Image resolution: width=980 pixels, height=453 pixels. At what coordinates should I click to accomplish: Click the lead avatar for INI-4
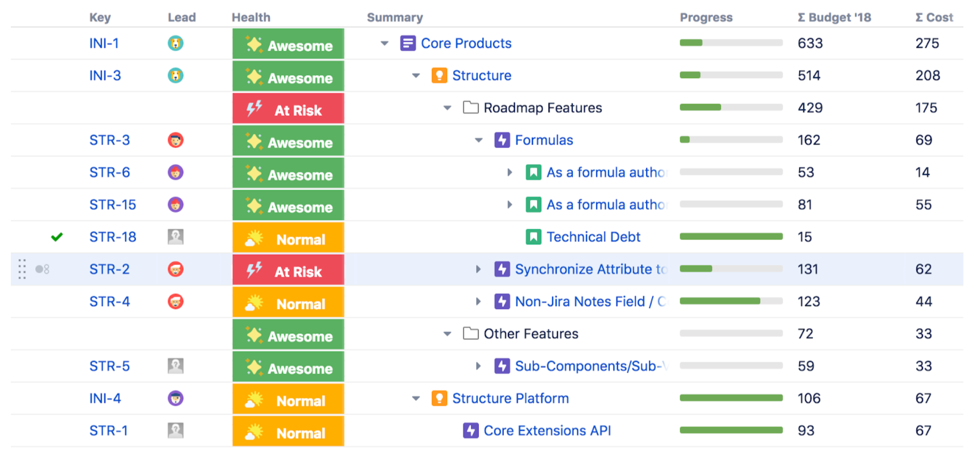click(175, 399)
